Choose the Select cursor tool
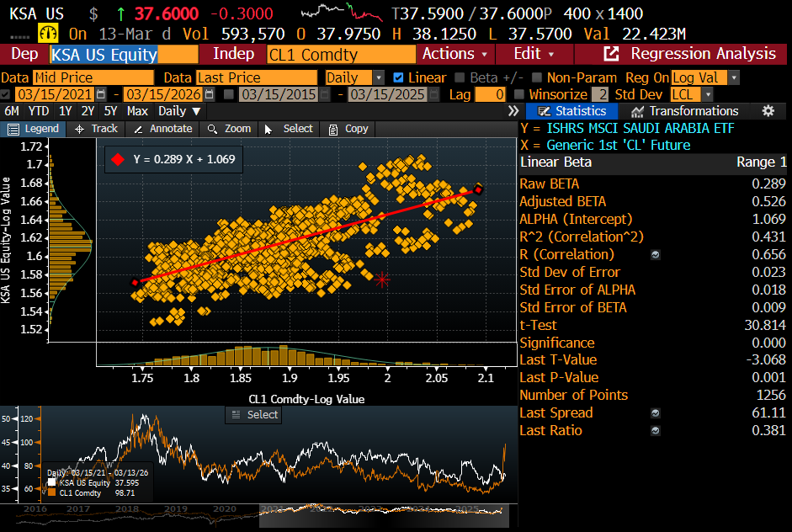 pos(288,129)
